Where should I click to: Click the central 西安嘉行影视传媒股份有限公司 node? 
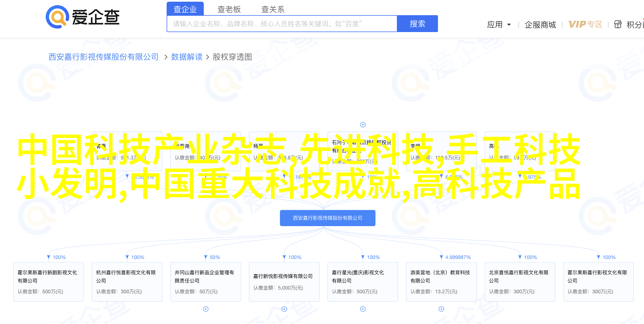click(328, 218)
